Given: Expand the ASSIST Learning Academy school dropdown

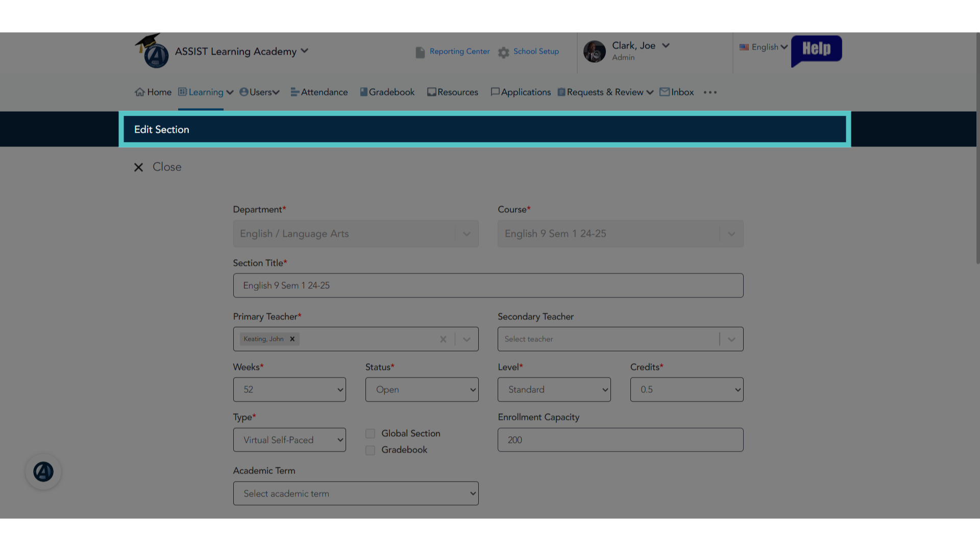Looking at the screenshot, I should [x=304, y=51].
